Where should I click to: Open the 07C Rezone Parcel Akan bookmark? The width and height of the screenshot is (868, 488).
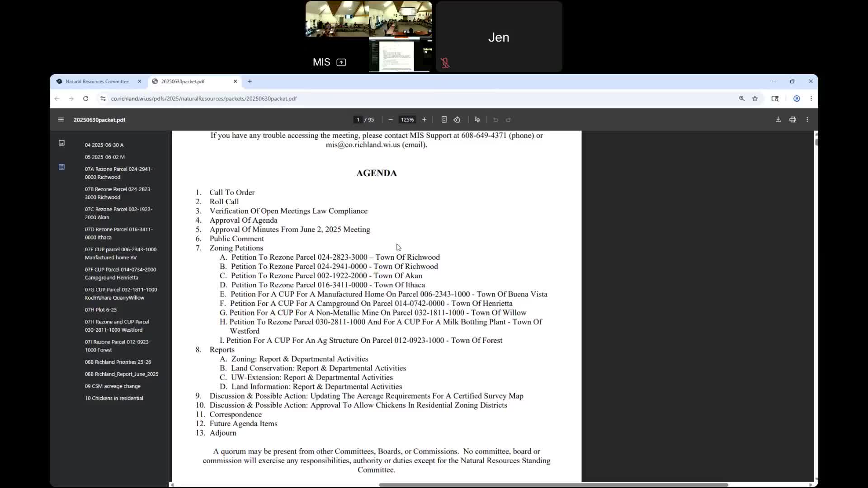coord(118,213)
